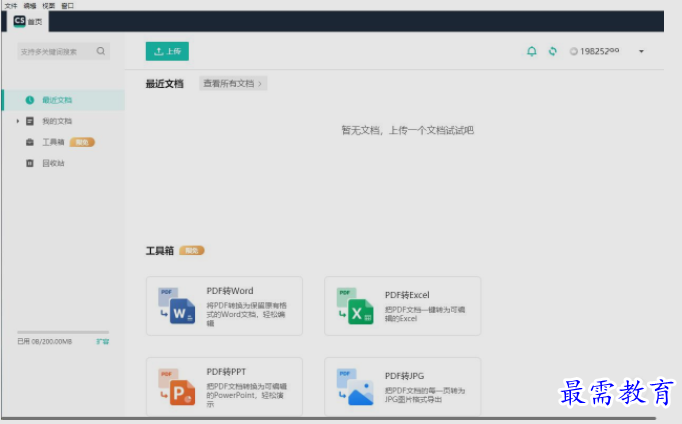Image resolution: width=682 pixels, height=424 pixels.
Task: Click the user avatar next to account number
Action: (573, 51)
